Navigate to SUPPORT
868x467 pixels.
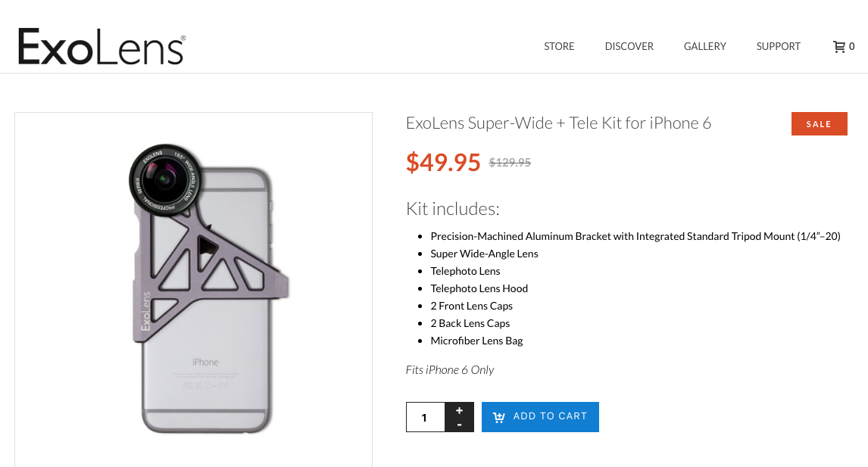(x=778, y=47)
